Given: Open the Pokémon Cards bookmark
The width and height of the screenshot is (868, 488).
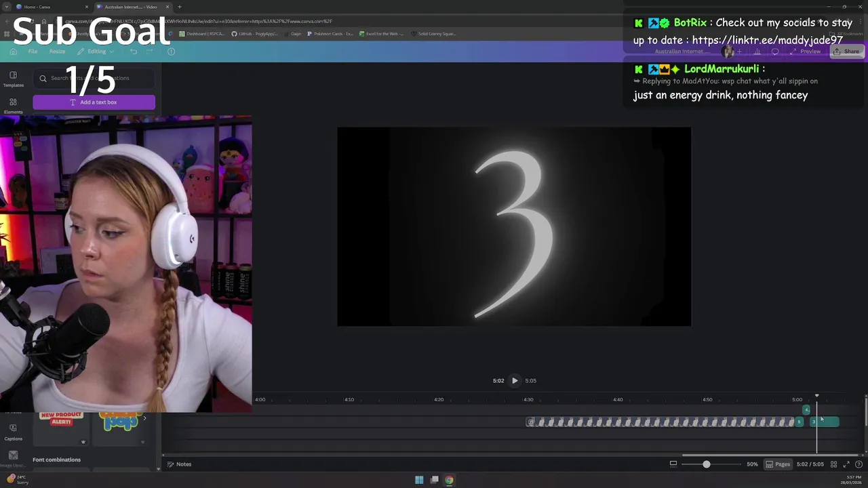Looking at the screenshot, I should coord(330,33).
